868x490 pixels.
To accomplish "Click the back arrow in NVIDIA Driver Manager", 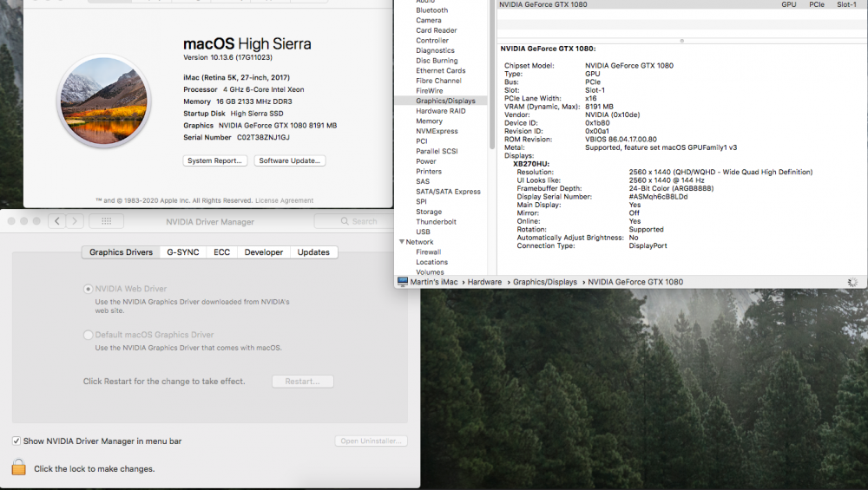I will tap(57, 221).
